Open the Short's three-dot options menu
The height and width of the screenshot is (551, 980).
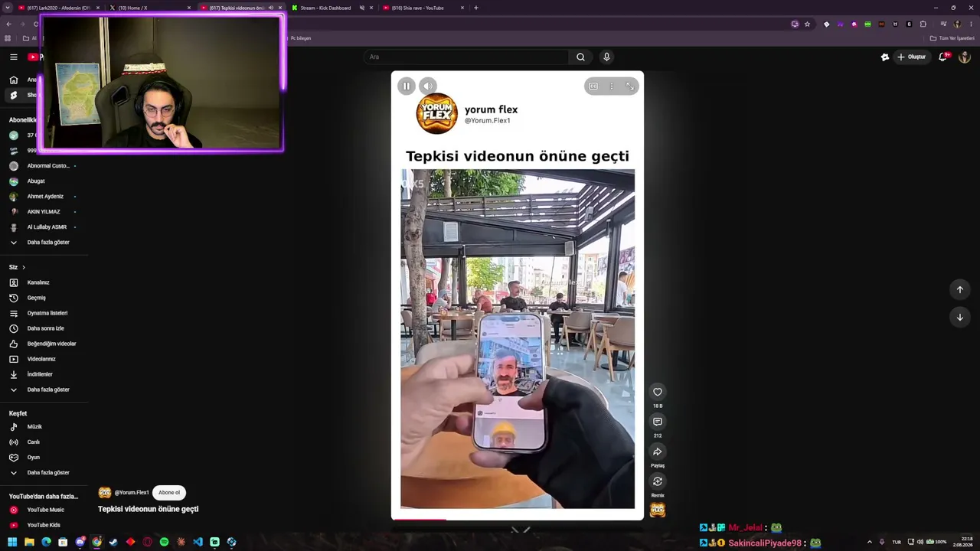click(611, 86)
